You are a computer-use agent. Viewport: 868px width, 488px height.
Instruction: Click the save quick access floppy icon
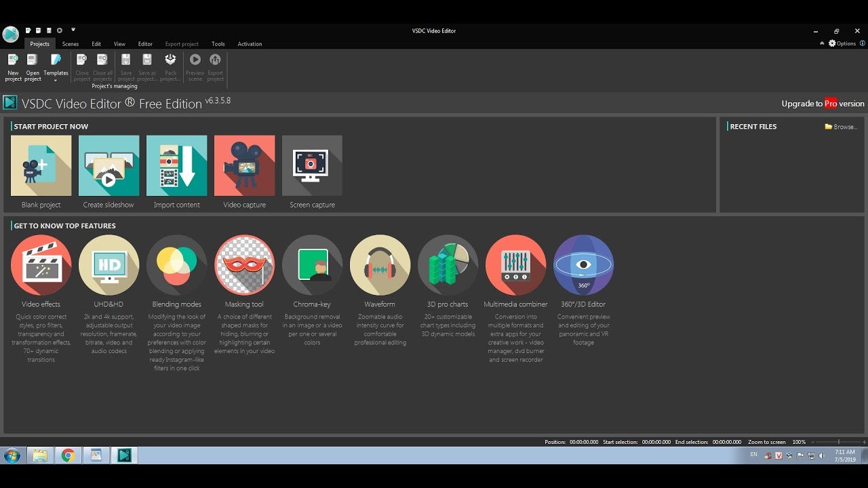click(49, 30)
